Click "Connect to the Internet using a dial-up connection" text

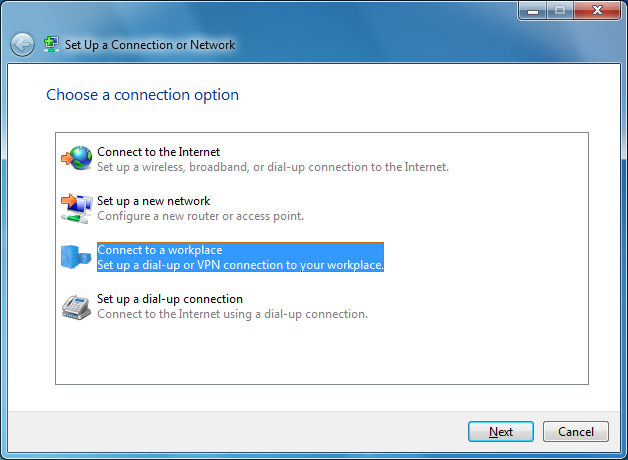232,314
